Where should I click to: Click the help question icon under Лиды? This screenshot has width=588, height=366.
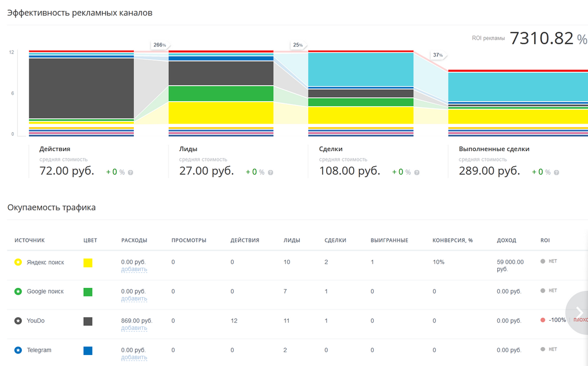(x=270, y=173)
